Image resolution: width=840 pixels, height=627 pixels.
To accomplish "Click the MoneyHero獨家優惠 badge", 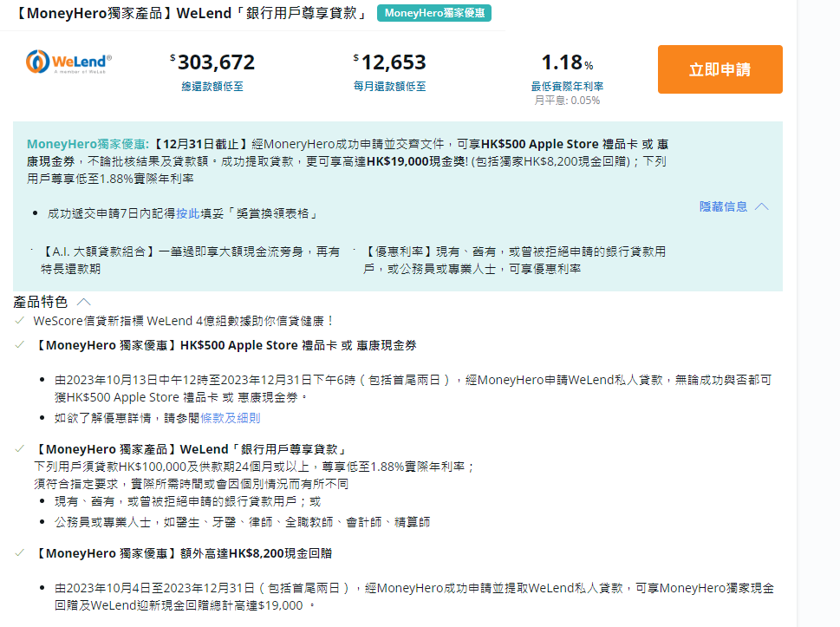I will pyautogui.click(x=434, y=13).
